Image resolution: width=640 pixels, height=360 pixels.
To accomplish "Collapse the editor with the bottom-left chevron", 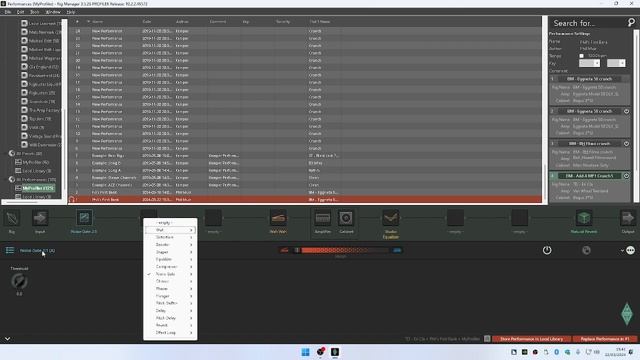I will pyautogui.click(x=7, y=339).
